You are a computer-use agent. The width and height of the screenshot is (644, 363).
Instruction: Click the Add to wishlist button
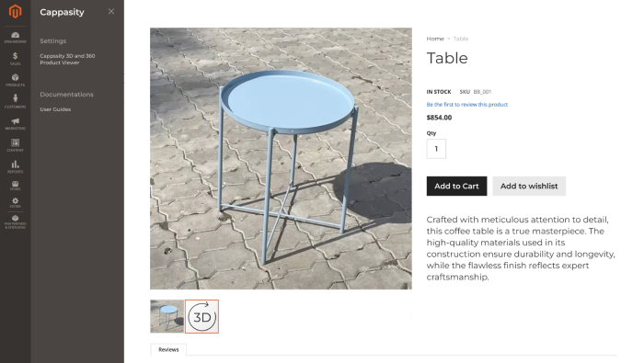(529, 187)
